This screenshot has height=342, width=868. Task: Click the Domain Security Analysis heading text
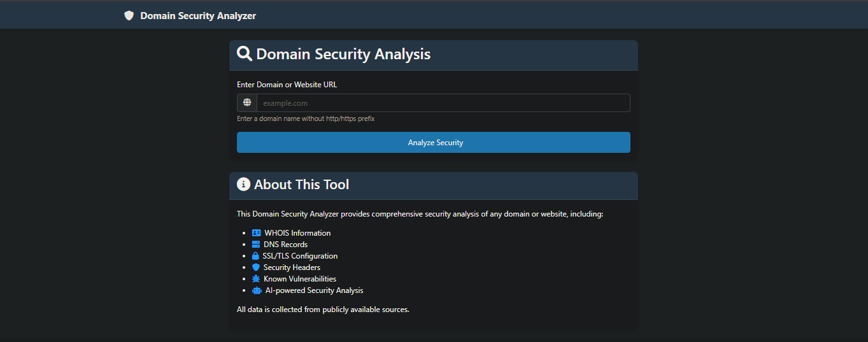[x=343, y=54]
